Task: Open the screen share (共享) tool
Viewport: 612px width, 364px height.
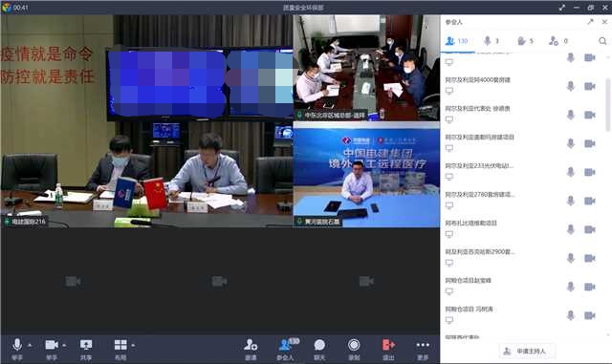Action: [x=86, y=345]
